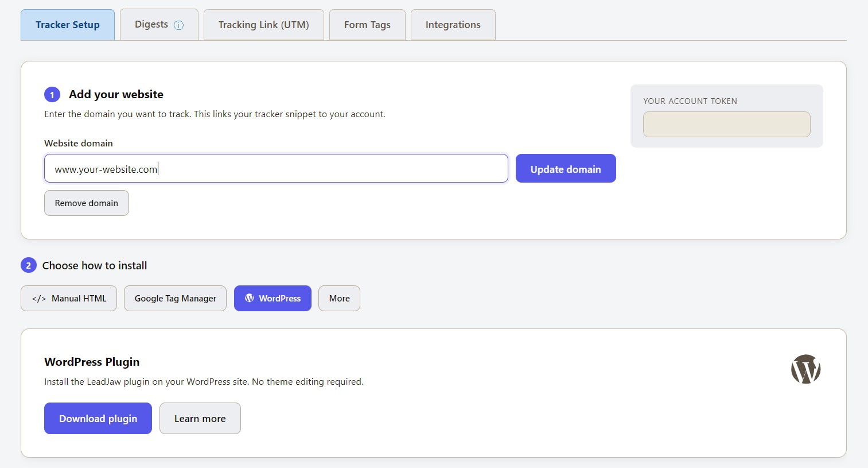Open the Integrations tab

[453, 25]
